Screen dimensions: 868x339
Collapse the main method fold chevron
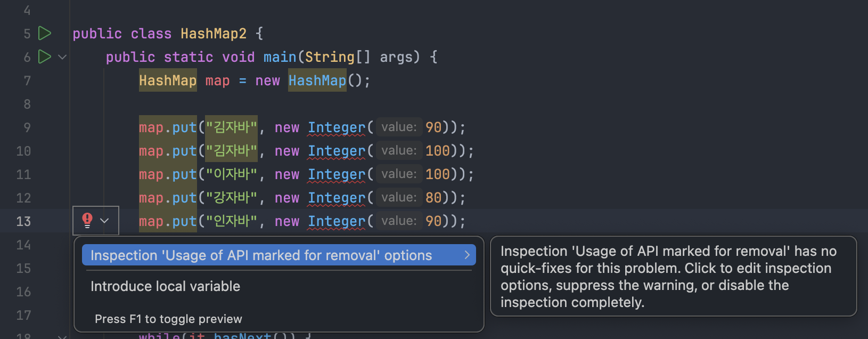62,57
